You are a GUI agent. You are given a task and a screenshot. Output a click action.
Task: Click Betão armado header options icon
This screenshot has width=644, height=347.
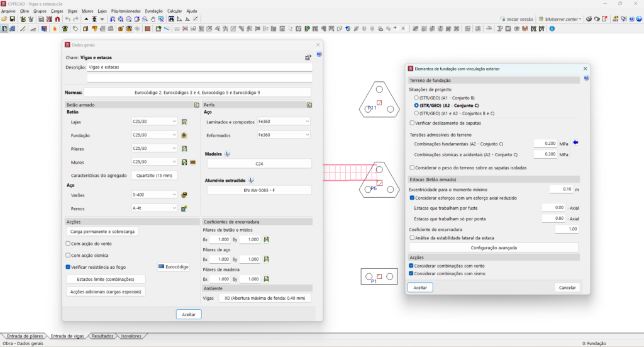pyautogui.click(x=197, y=105)
